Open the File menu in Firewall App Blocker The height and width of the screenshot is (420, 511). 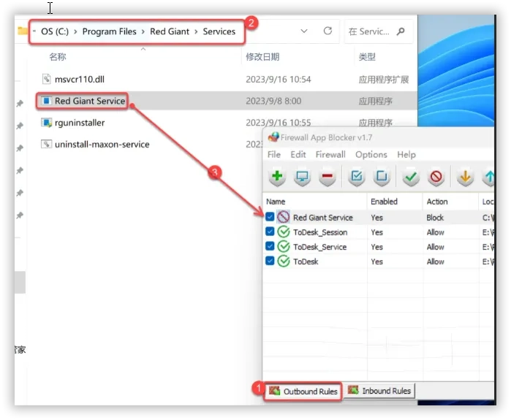tap(273, 154)
